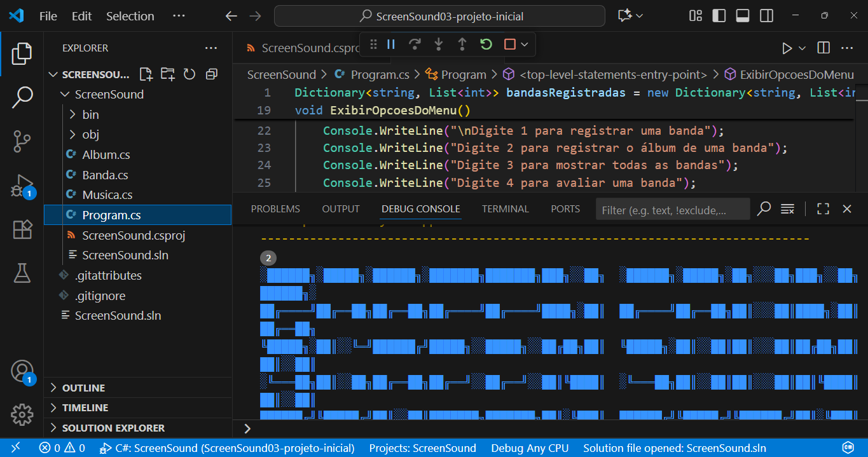Restart the debugging session
Screen dimensions: 868x457
pos(486,44)
